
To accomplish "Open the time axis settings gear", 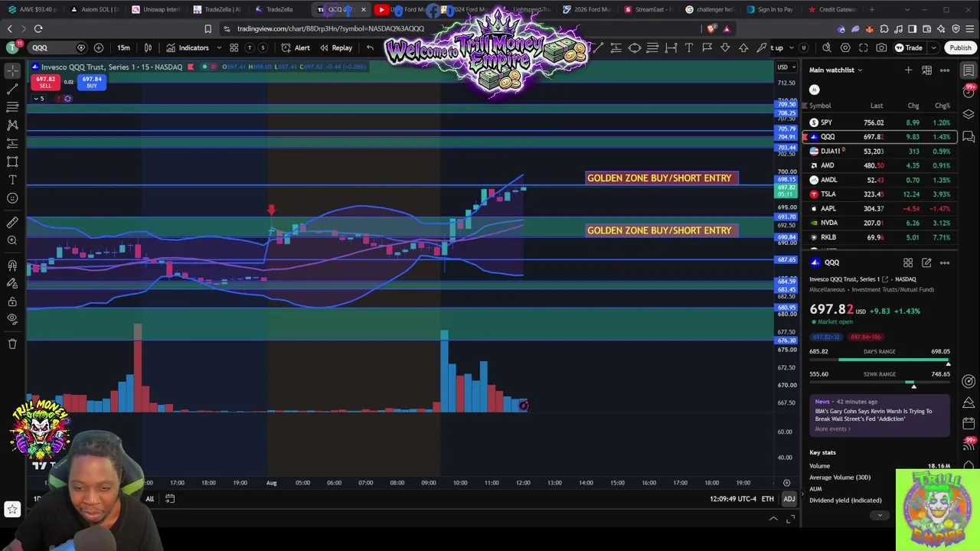I will 786,483.
